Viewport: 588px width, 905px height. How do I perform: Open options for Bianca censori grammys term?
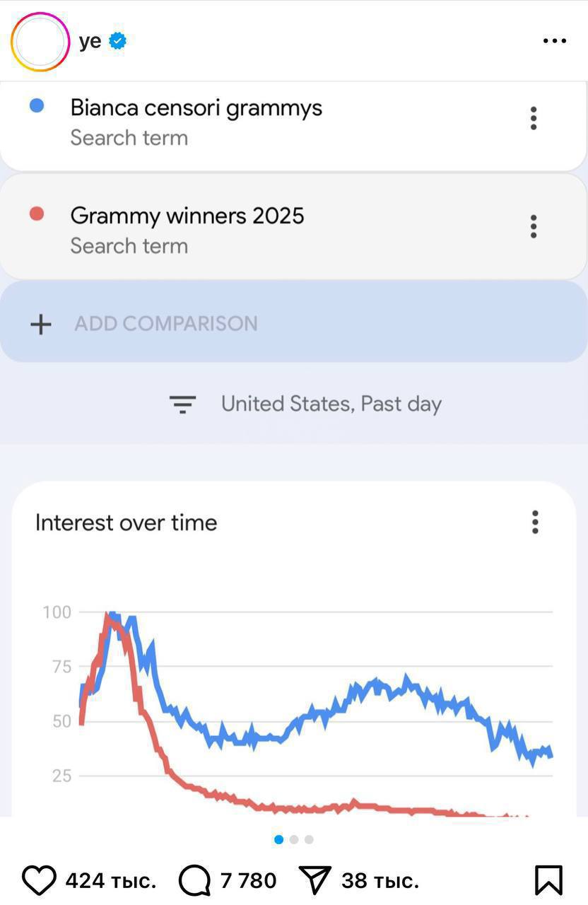point(534,118)
